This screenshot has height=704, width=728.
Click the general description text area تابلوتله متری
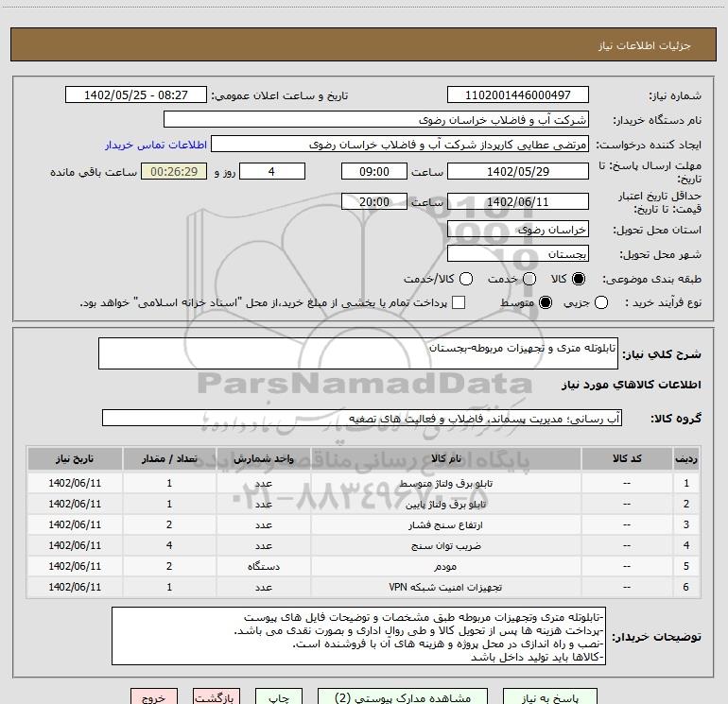click(358, 353)
